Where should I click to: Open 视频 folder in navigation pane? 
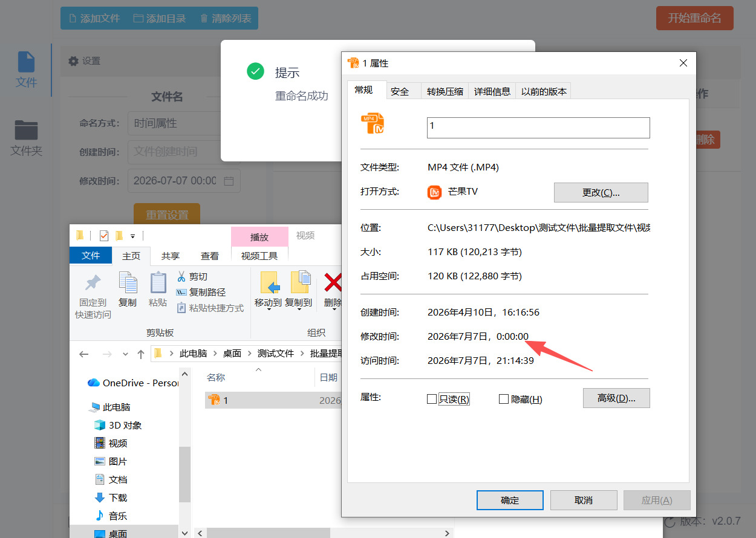pos(111,443)
